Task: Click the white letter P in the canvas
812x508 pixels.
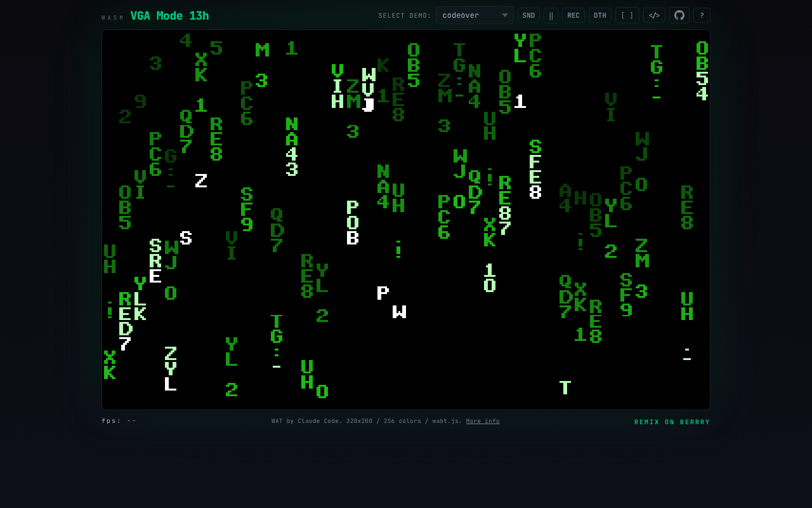Action: 383,293
